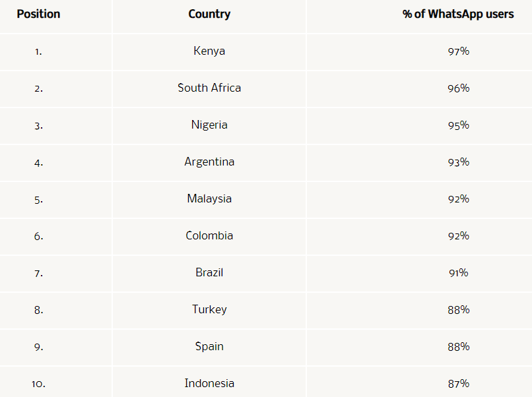
Task: Select the Spain country cell
Action: point(209,346)
